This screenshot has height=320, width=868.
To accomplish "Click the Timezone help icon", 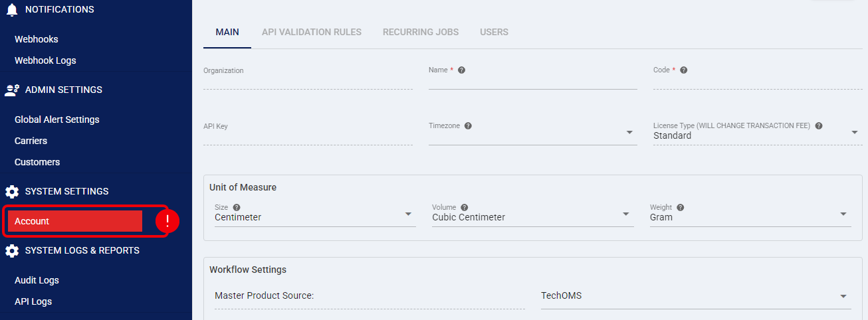I will point(468,126).
